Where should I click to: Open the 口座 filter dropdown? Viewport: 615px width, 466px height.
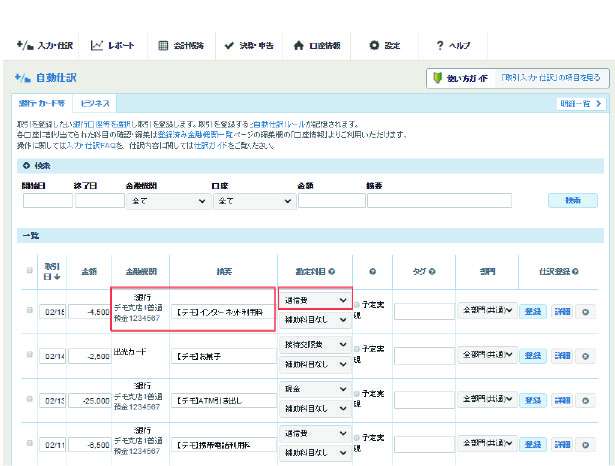[x=255, y=201]
